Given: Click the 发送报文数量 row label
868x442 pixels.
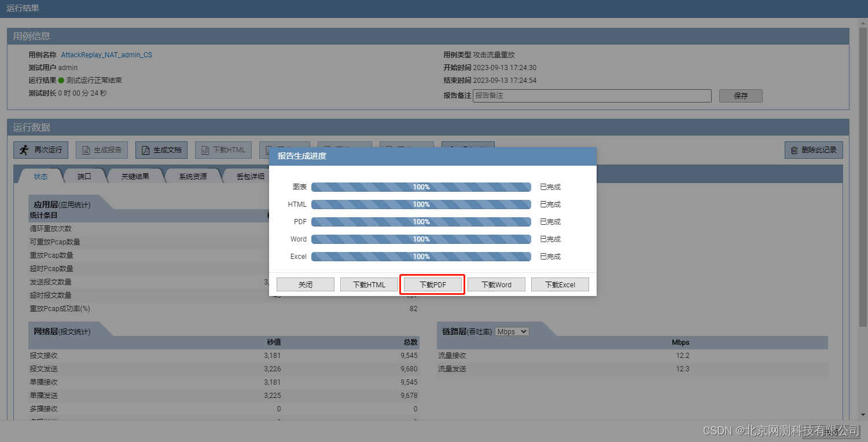Looking at the screenshot, I should pyautogui.click(x=51, y=282).
